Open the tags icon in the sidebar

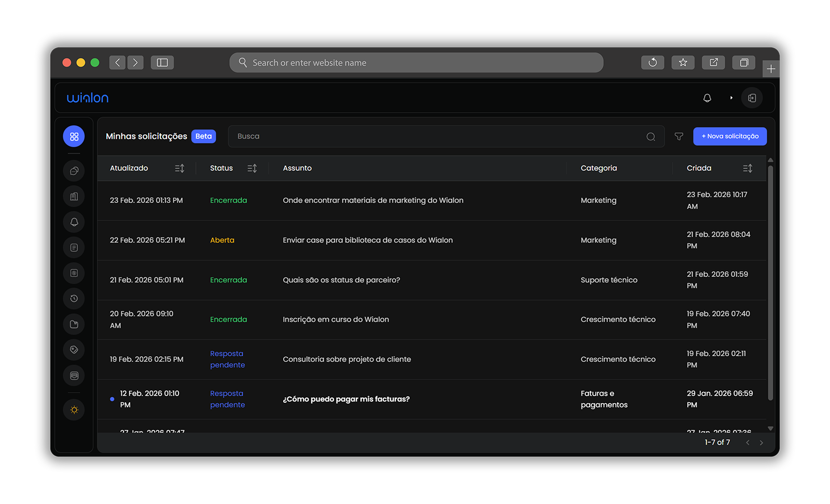tap(74, 349)
